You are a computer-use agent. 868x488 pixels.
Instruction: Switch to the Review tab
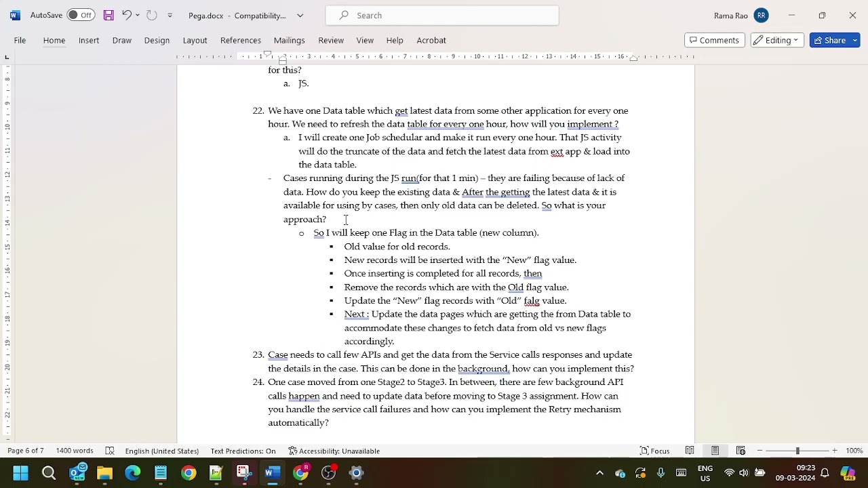pyautogui.click(x=331, y=40)
